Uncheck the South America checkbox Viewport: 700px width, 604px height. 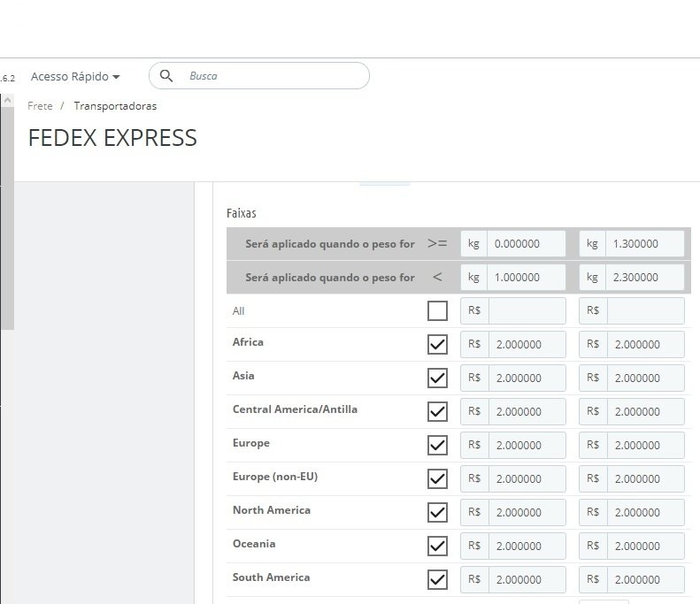pyautogui.click(x=437, y=579)
